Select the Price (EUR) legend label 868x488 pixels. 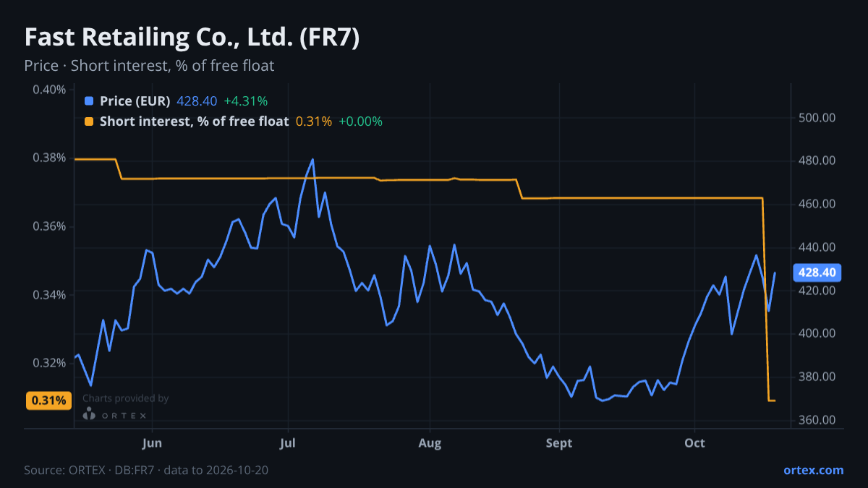pyautogui.click(x=135, y=101)
